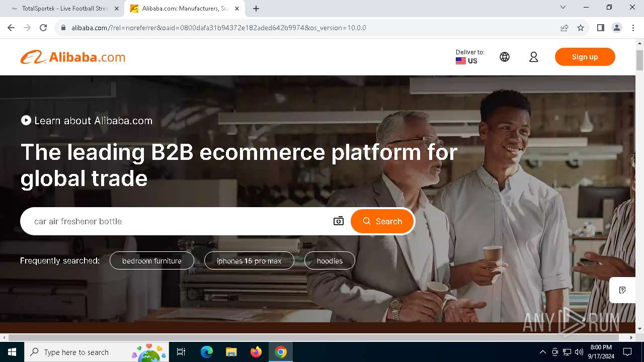
Task: Click the vertical page scrollbar
Action: [x=639, y=60]
